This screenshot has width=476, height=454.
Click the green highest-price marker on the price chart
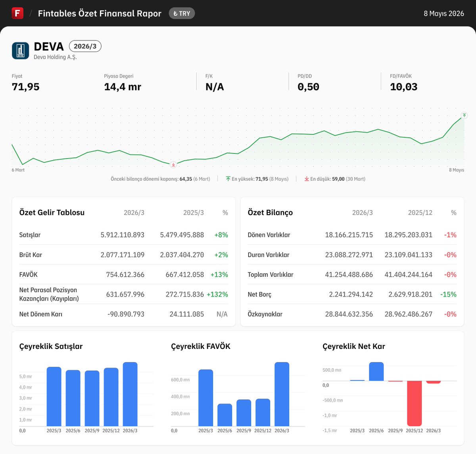[x=464, y=115]
